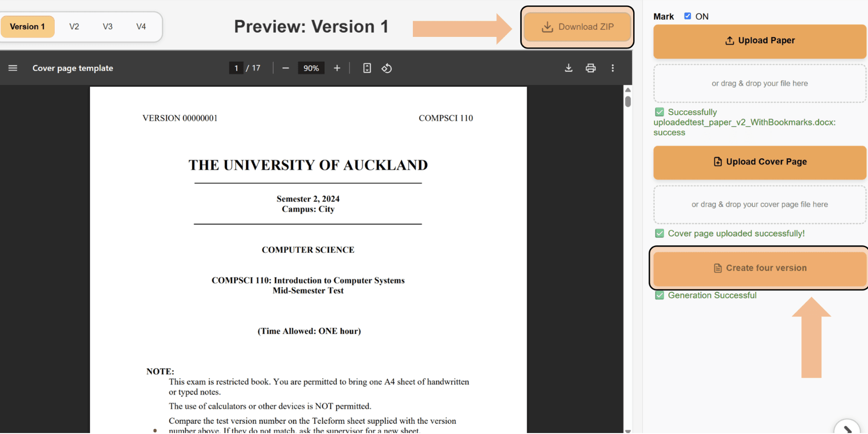Image resolution: width=868 pixels, height=434 pixels.
Task: Switch to the V3 tab
Action: pos(108,26)
